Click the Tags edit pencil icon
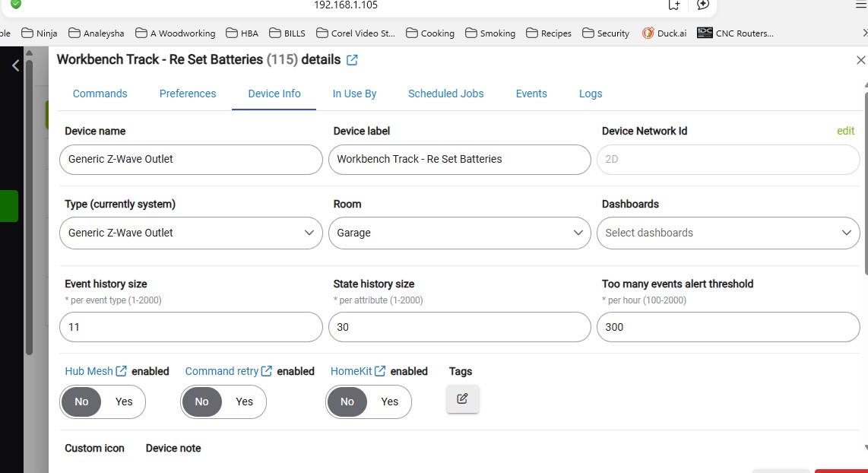The image size is (868, 473). point(463,398)
